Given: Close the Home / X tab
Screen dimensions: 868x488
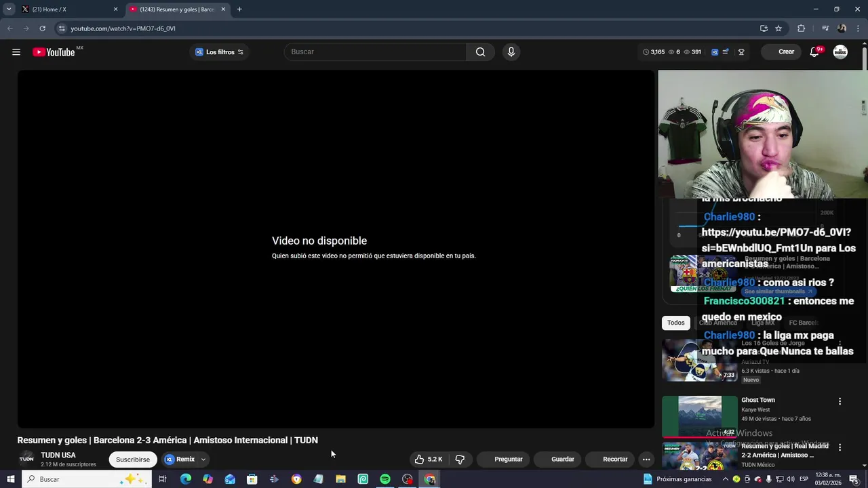Looking at the screenshot, I should pos(115,9).
